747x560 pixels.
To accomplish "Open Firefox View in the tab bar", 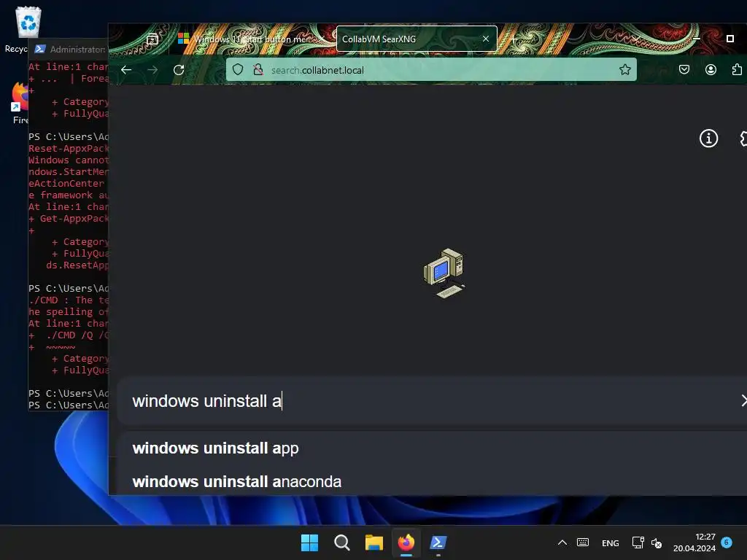I will pos(152,39).
